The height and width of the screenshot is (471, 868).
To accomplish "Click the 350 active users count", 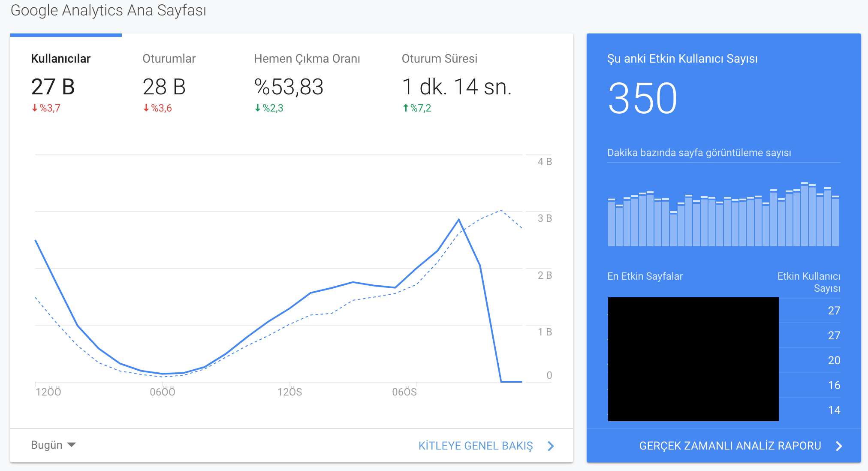I will click(642, 98).
